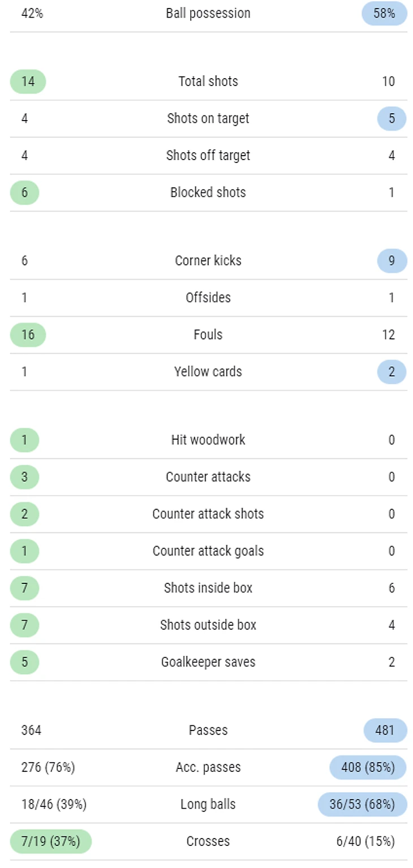Image resolution: width=413 pixels, height=868 pixels.
Task: Click the green 16 fouls badge
Action: [x=28, y=335]
